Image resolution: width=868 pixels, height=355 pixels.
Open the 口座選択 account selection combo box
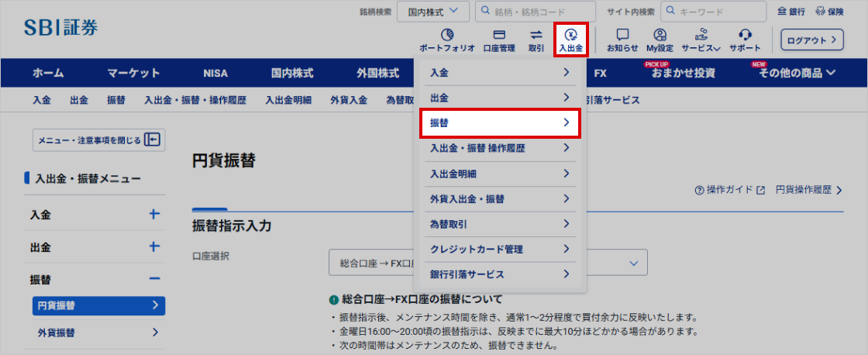tap(488, 263)
